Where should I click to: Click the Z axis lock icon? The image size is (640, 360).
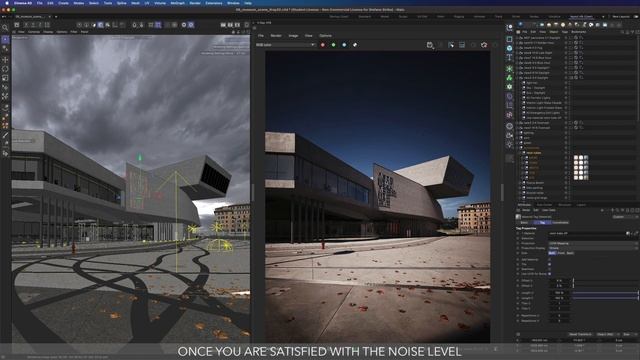point(40,25)
